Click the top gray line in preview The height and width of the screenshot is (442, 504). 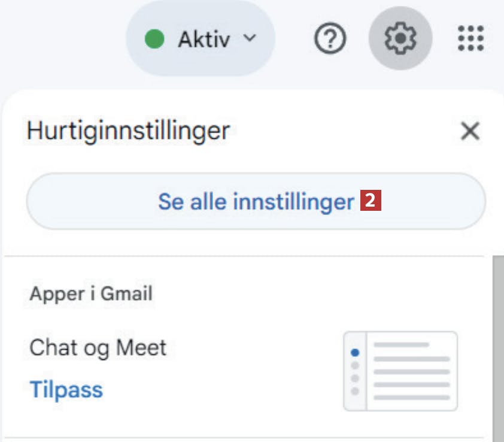pyautogui.click(x=401, y=345)
